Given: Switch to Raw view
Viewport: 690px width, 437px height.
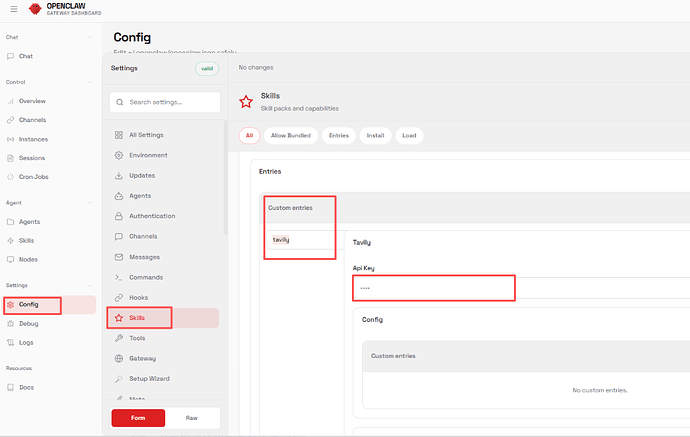Looking at the screenshot, I should click(192, 418).
